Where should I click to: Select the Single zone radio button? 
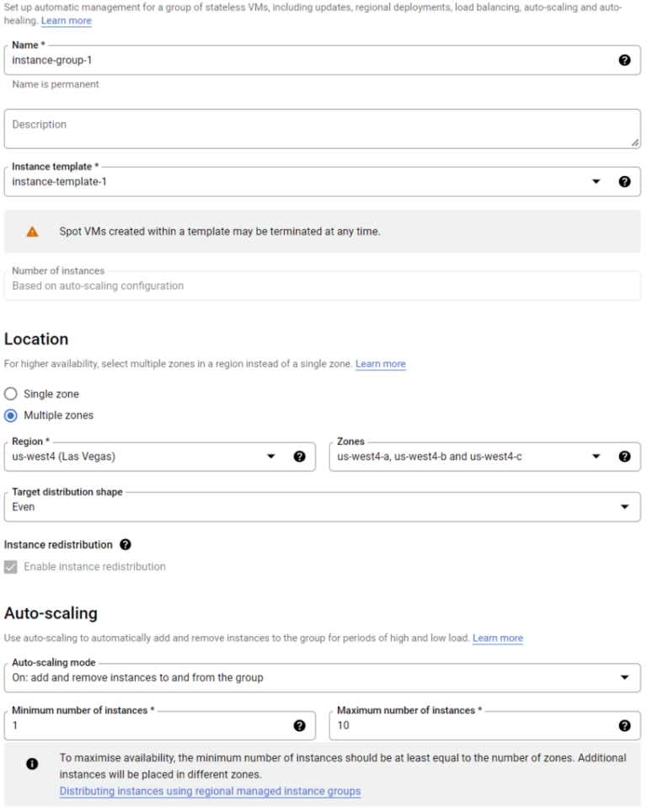pos(12,393)
